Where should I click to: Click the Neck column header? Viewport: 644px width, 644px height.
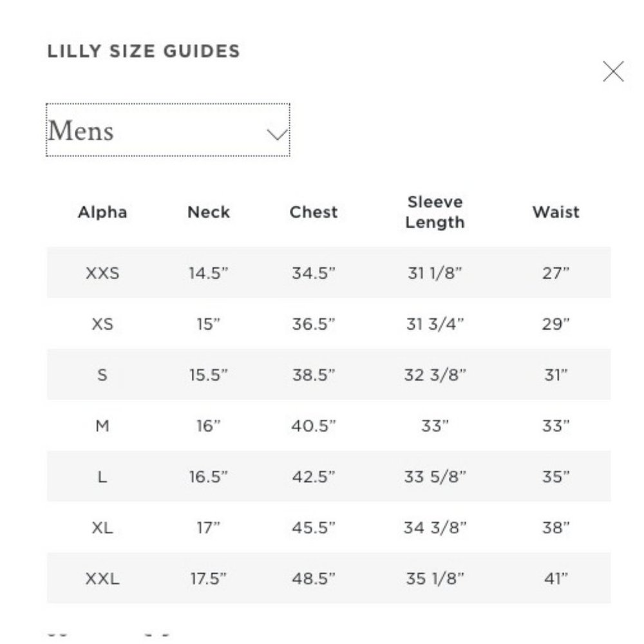point(208,212)
